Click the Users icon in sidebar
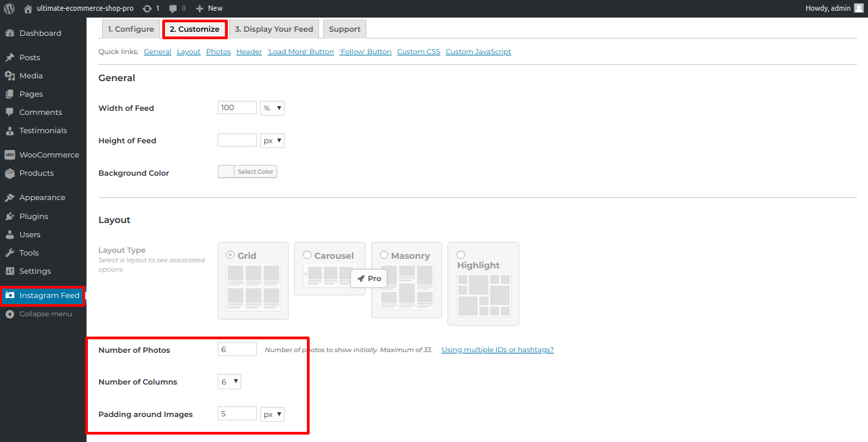This screenshot has height=442, width=868. 9,235
